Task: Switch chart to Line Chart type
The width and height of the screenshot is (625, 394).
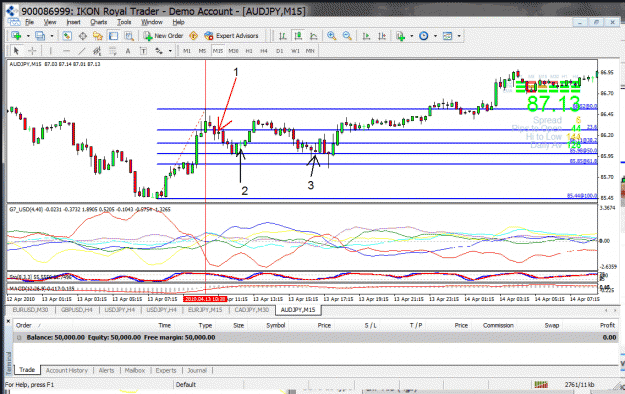Action: (314, 36)
